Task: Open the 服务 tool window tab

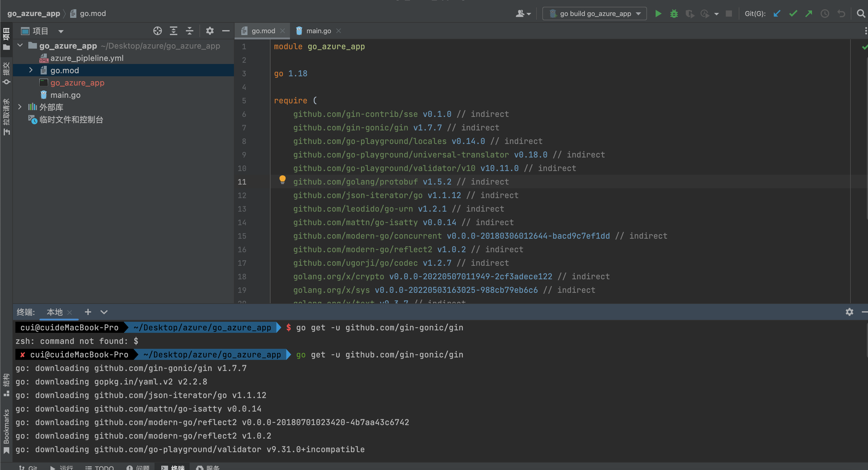Action: click(208, 467)
